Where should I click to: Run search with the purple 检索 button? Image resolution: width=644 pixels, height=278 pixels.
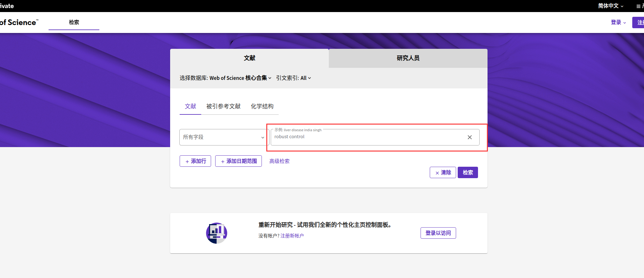[x=468, y=172]
